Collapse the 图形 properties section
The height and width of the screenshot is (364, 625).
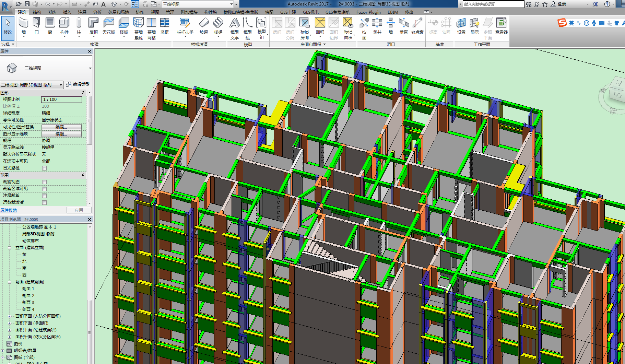[x=83, y=93]
